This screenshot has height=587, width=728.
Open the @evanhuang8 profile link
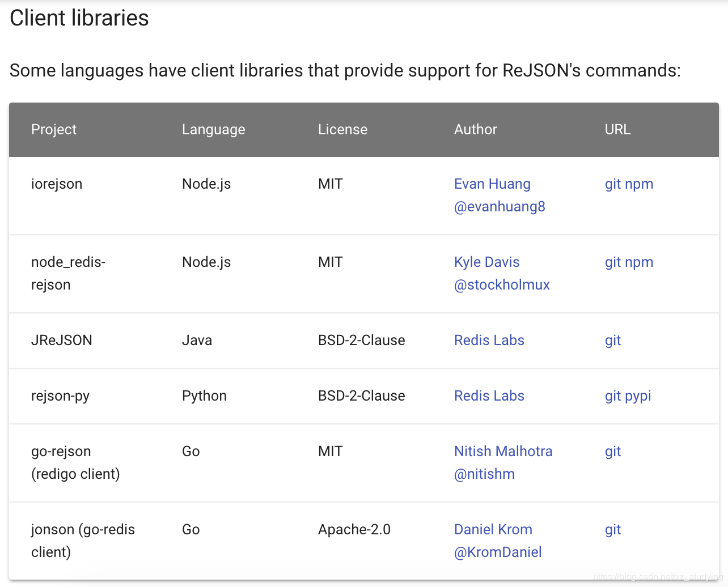pyautogui.click(x=500, y=207)
